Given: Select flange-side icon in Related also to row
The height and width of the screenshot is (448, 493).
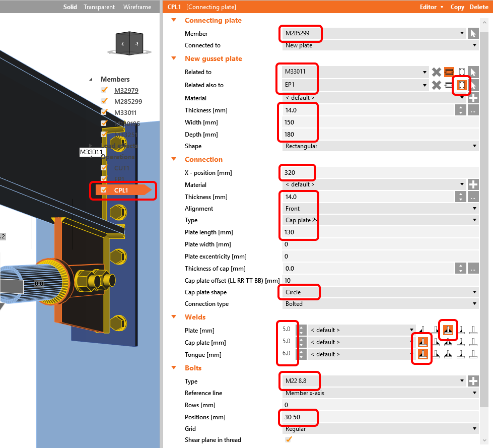Looking at the screenshot, I should coord(449,85).
